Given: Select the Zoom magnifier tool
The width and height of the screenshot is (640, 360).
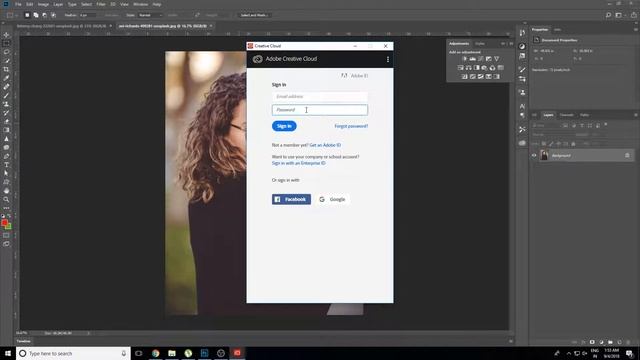Looking at the screenshot, I should [x=6, y=199].
